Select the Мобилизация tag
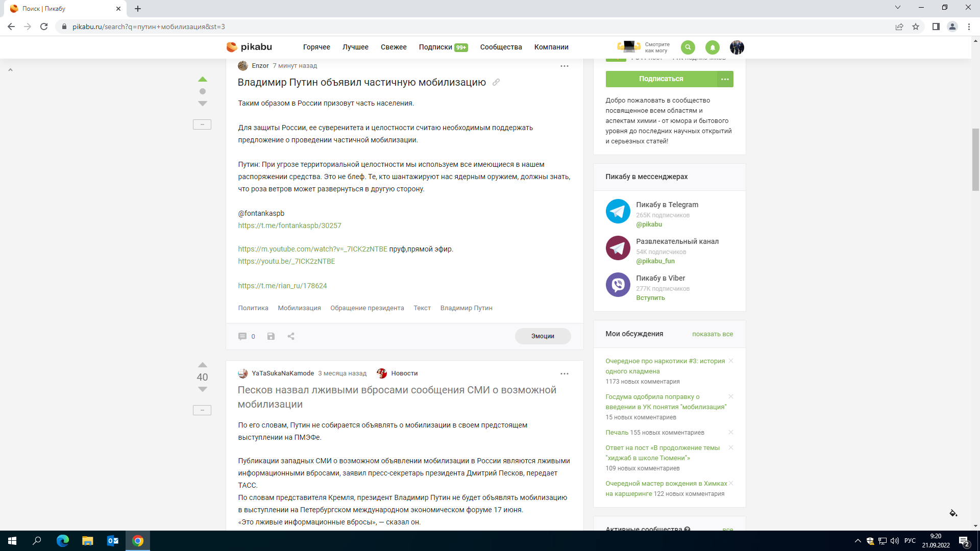The image size is (980, 551). click(x=299, y=308)
